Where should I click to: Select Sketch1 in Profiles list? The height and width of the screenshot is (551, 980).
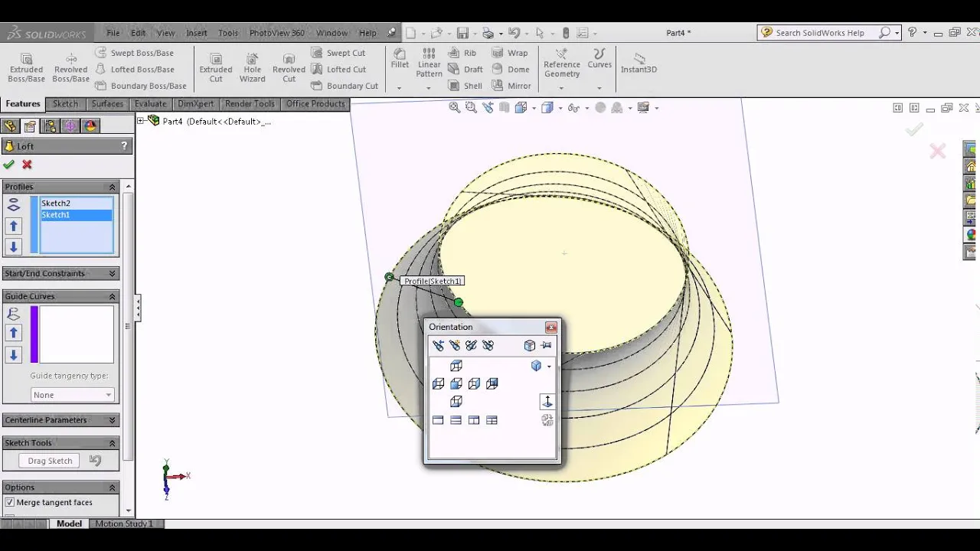point(76,215)
